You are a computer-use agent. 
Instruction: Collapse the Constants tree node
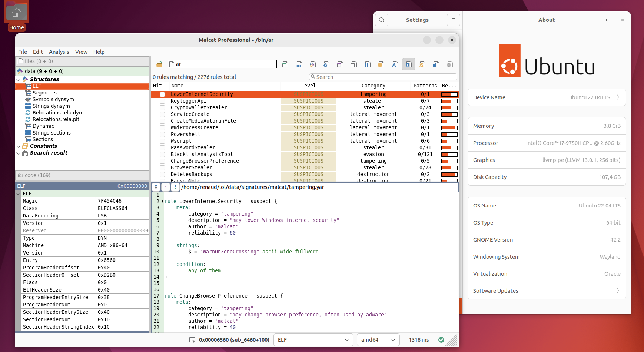[x=19, y=146]
